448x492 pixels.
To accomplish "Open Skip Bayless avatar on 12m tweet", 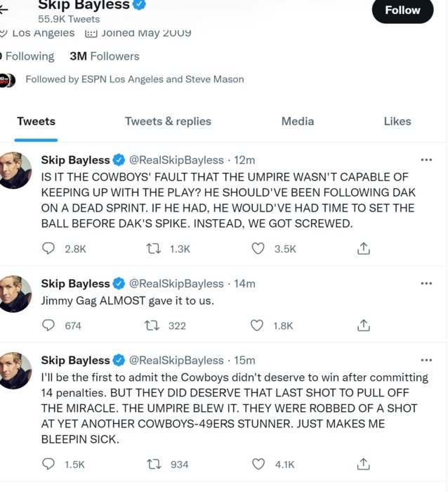I will (x=15, y=170).
